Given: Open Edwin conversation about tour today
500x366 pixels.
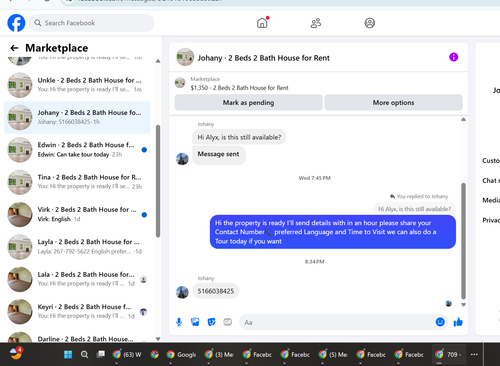Looking at the screenshot, I should click(x=77, y=150).
